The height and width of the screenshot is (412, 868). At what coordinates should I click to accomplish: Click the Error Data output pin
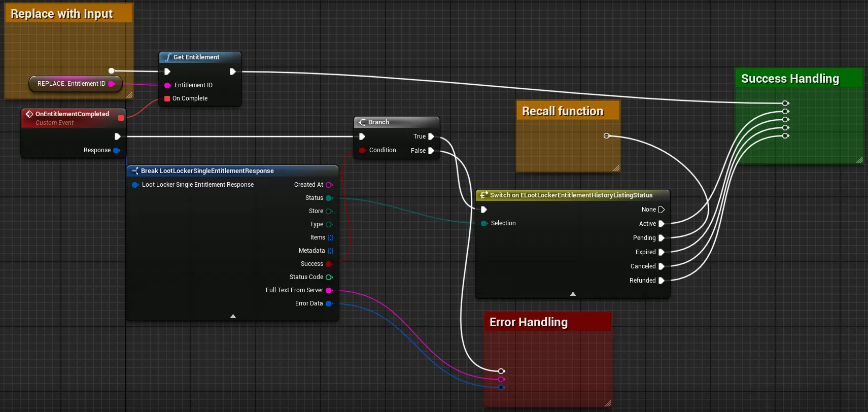329,303
